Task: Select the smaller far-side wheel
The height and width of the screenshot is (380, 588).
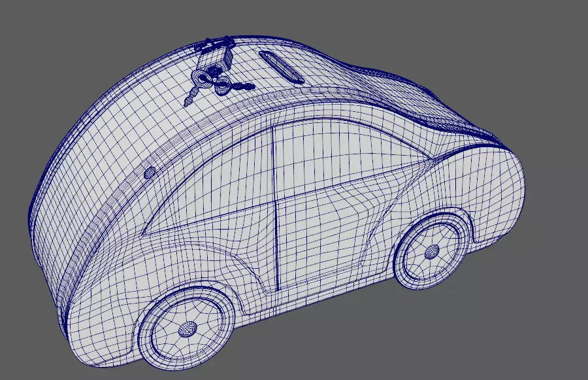Action: tap(432, 251)
